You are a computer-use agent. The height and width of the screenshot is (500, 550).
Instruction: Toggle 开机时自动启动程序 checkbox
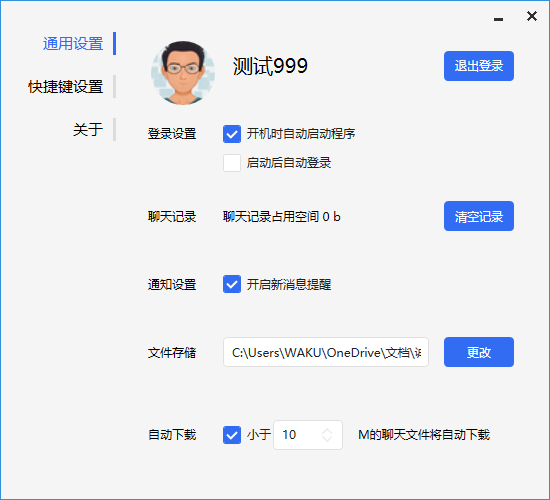[x=232, y=134]
